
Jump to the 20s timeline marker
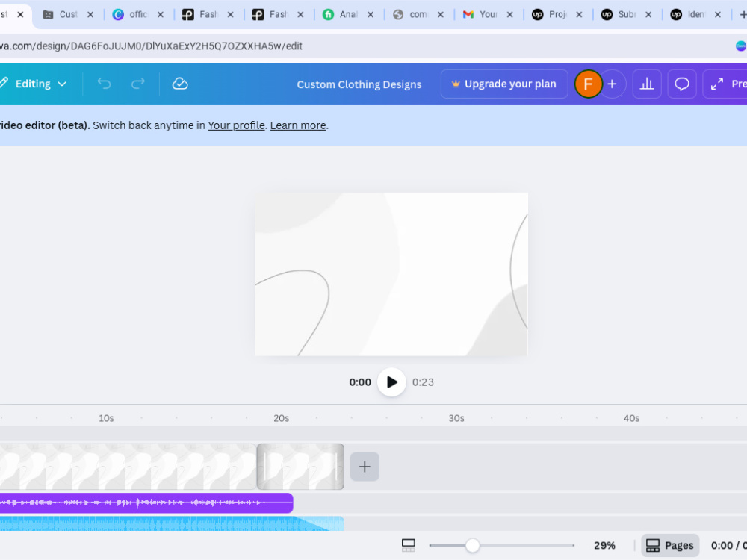[x=281, y=418]
